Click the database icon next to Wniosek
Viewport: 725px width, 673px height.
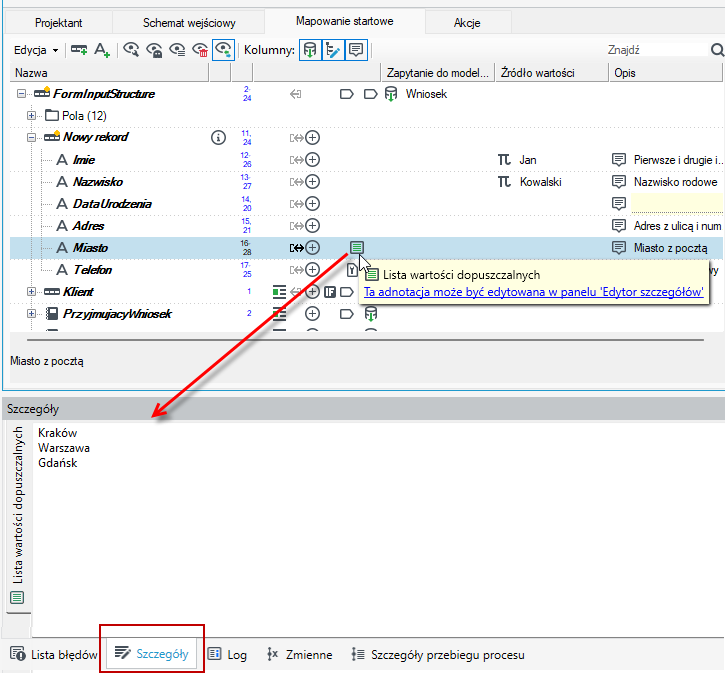coord(391,94)
